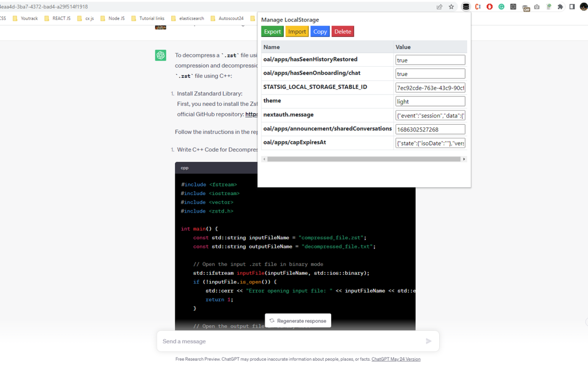Click the camera screenshot extension icon
The image size is (588, 368).
tap(537, 7)
